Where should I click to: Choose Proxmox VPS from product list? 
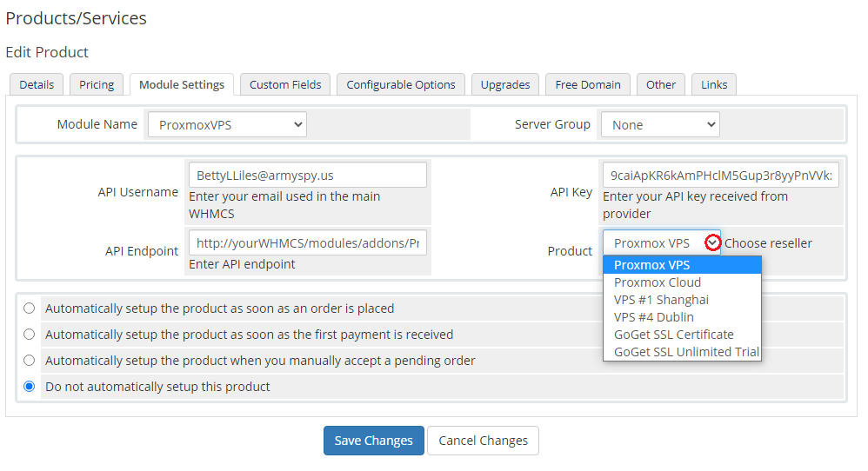[x=682, y=265]
